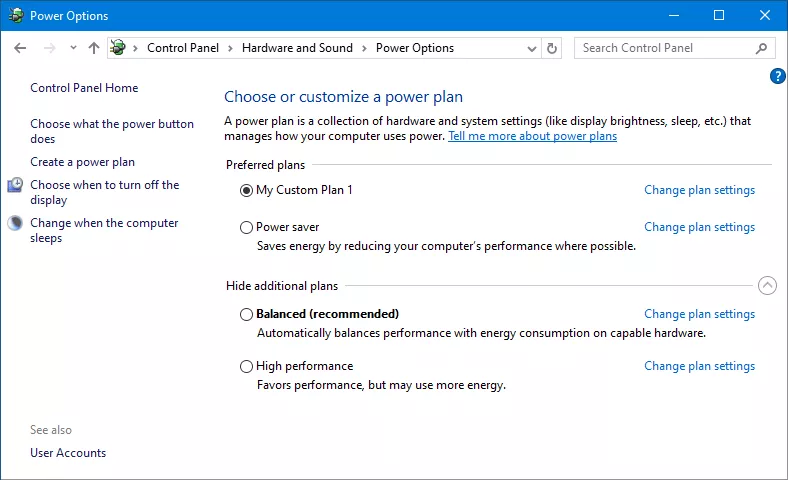Go to Hardware and Sound breadcrumb
The image size is (788, 480).
(x=298, y=48)
